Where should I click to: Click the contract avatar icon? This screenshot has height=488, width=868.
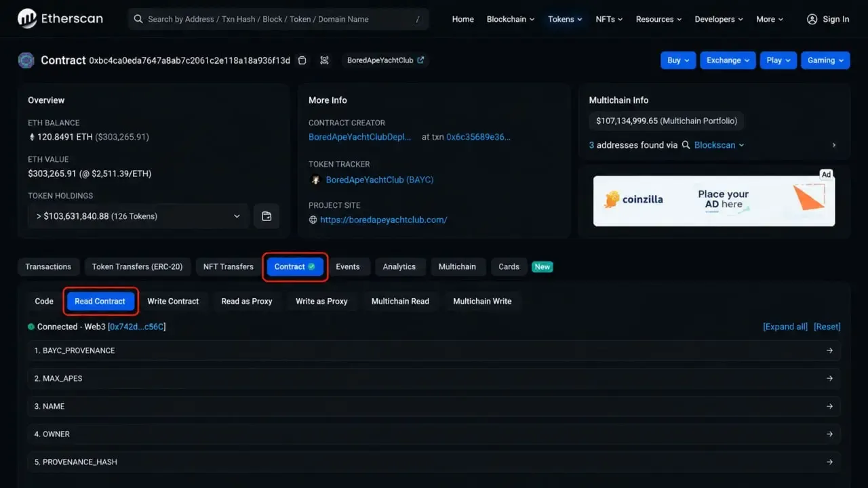tap(26, 60)
